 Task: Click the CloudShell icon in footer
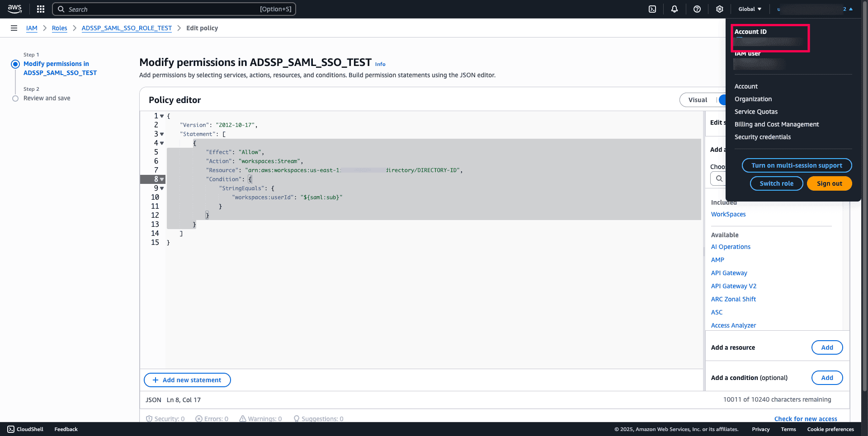11,429
